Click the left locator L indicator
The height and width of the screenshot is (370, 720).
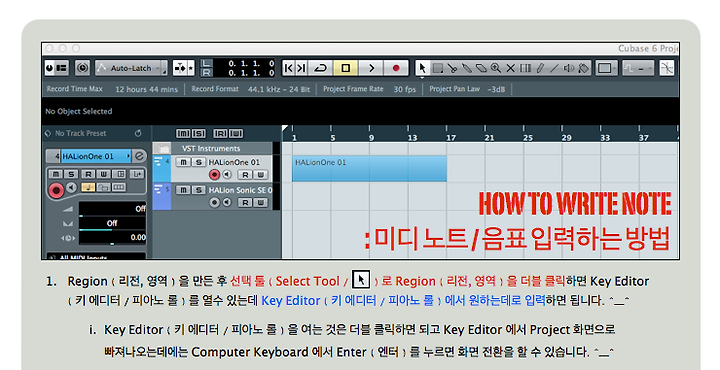point(206,63)
